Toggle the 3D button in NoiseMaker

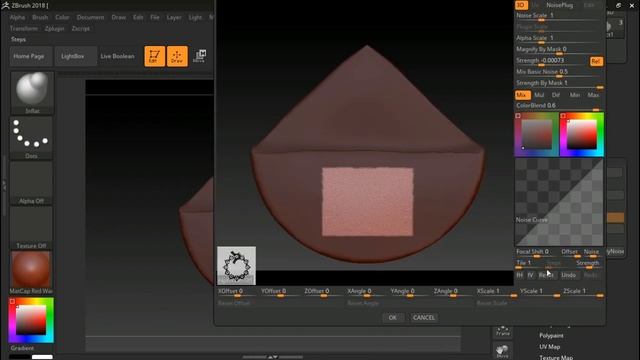[521, 5]
